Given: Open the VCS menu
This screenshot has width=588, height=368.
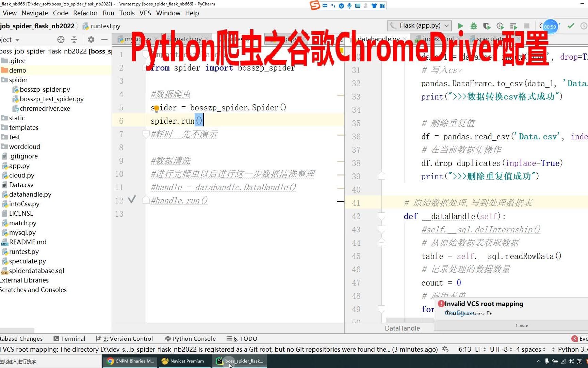Looking at the screenshot, I should pos(145,13).
